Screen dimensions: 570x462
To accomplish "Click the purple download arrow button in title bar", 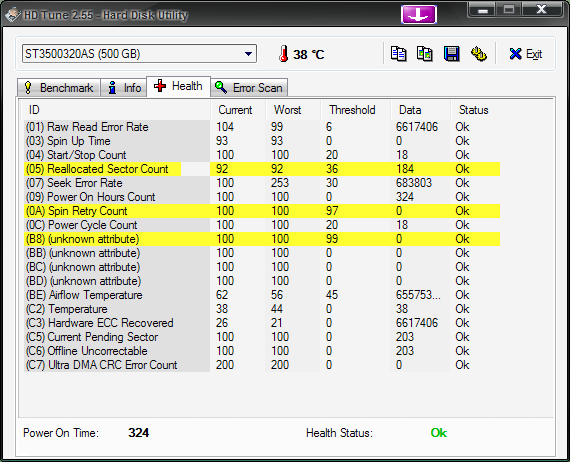I will [x=419, y=15].
